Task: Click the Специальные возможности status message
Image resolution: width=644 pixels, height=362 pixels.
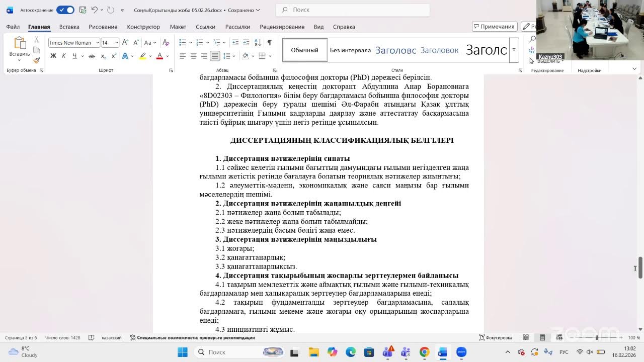Action: click(x=192, y=338)
